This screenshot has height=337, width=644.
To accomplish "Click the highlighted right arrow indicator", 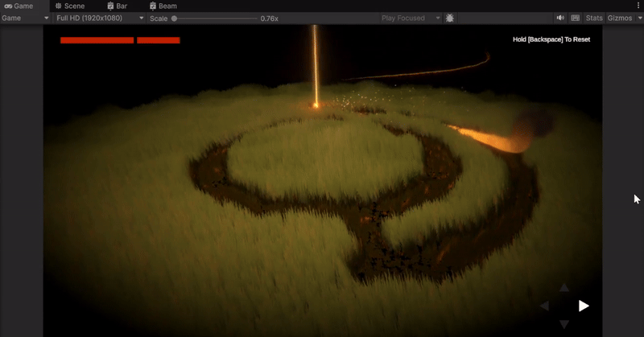I will point(584,306).
